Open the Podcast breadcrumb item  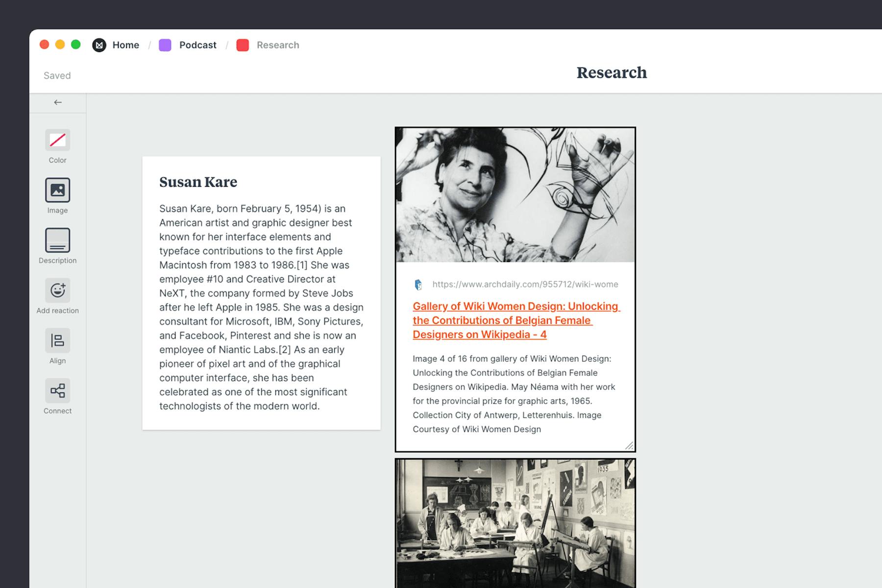click(197, 45)
